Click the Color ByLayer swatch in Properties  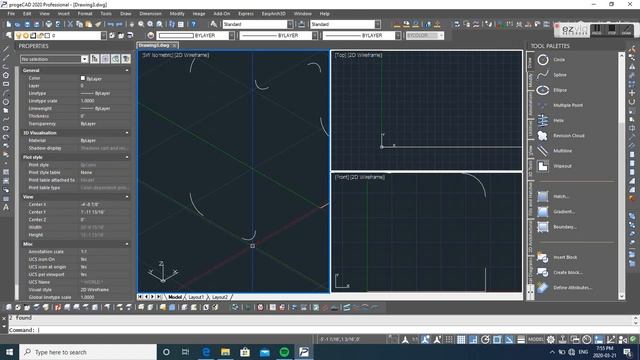point(83,78)
